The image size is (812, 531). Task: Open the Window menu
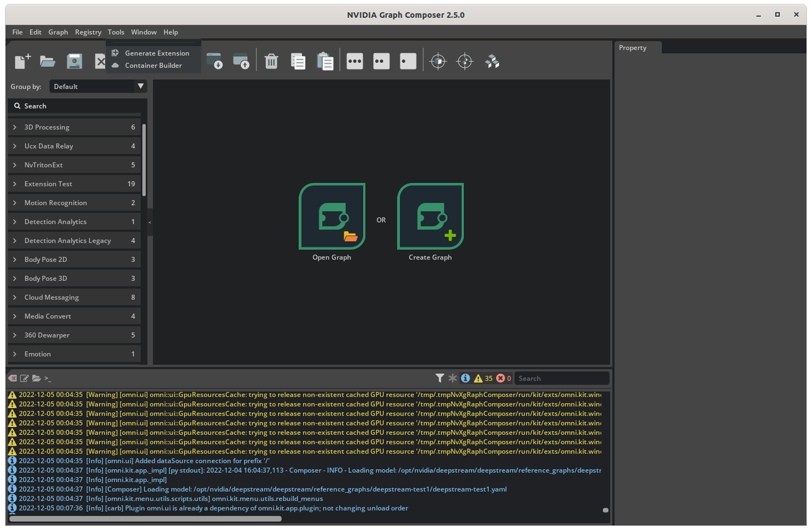coord(143,32)
